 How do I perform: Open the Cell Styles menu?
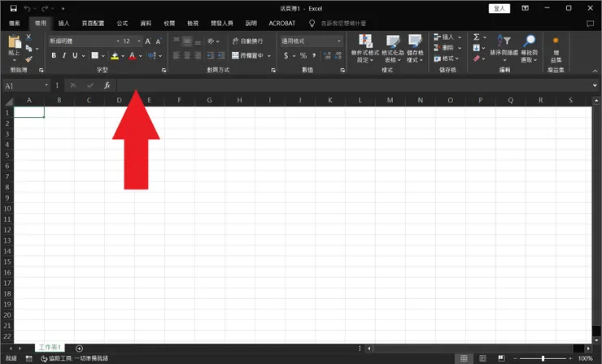415,48
